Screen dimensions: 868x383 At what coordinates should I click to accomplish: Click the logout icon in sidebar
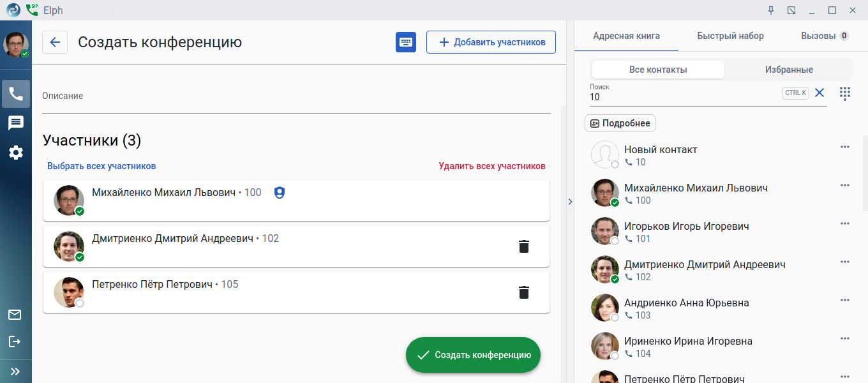[15, 342]
